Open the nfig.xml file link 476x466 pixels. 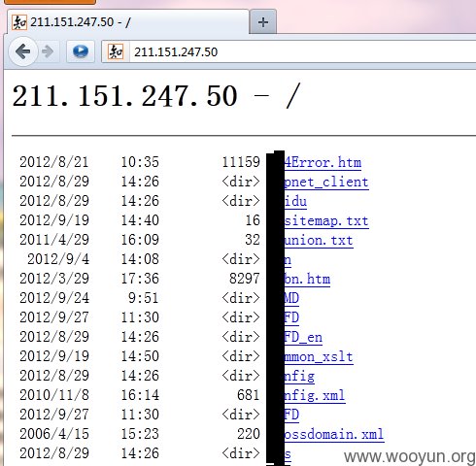[x=315, y=395]
